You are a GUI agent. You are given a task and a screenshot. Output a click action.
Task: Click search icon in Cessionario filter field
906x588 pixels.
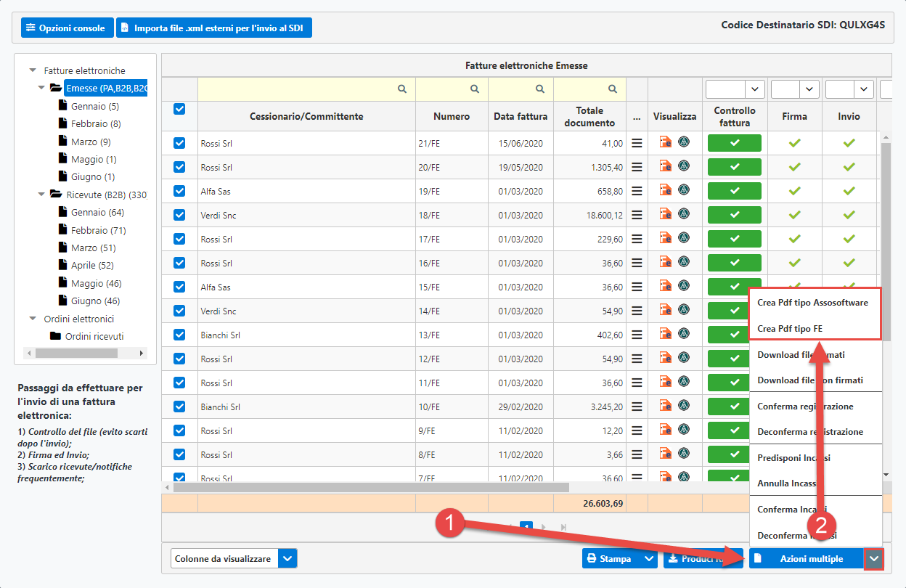(x=401, y=89)
